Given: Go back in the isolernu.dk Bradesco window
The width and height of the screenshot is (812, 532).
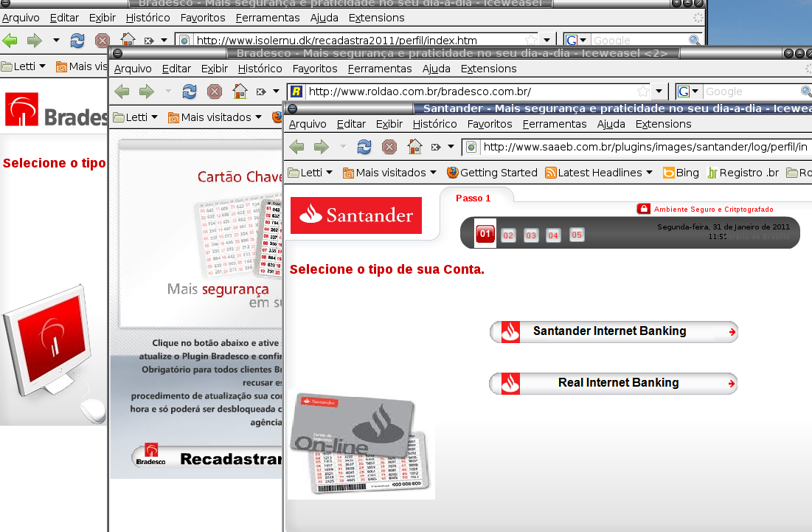Looking at the screenshot, I should 10,40.
